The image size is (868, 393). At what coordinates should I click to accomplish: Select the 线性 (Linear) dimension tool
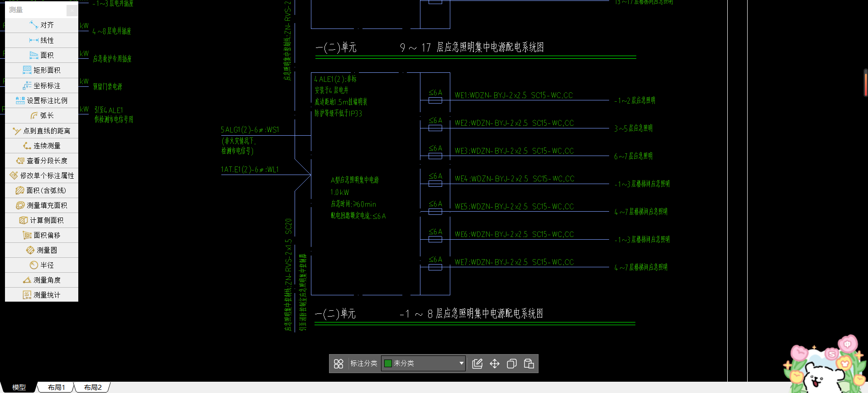coord(42,40)
